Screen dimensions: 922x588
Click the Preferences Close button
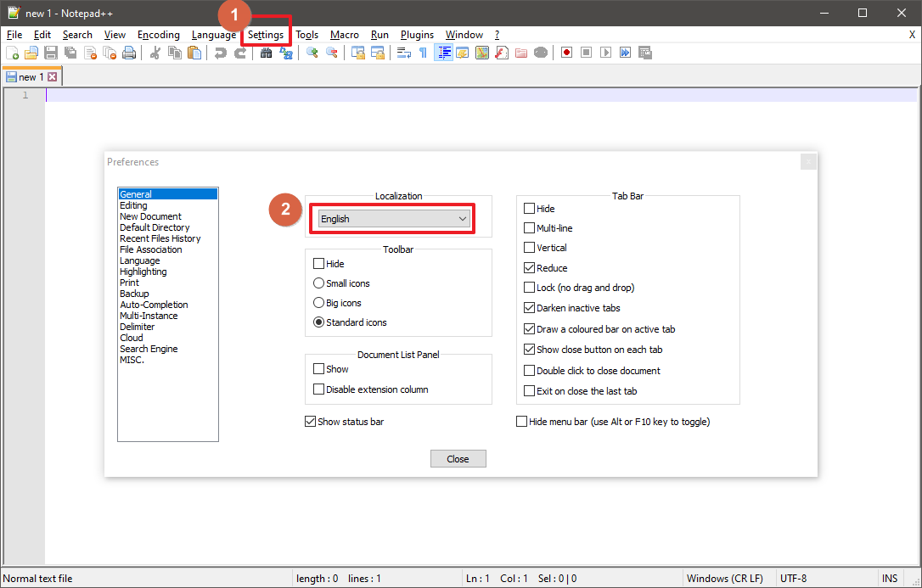(x=458, y=459)
